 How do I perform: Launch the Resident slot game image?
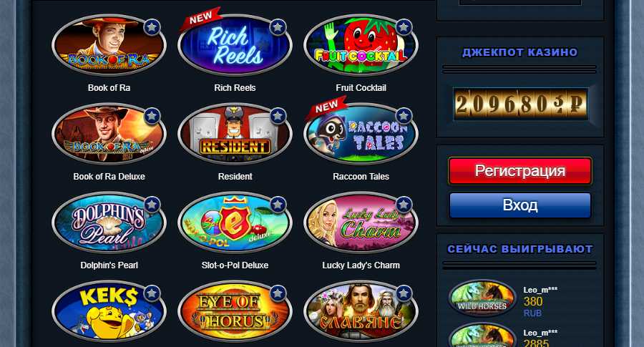click(235, 134)
